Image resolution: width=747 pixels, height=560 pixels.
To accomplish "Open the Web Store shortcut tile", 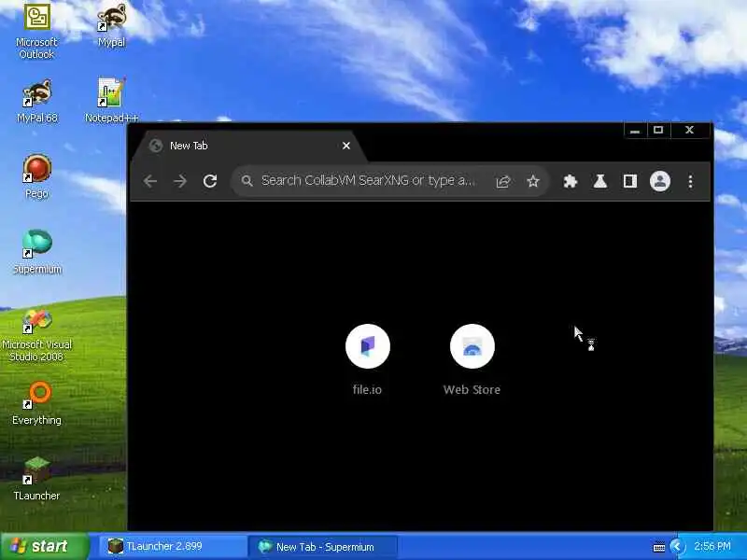I will tap(472, 359).
